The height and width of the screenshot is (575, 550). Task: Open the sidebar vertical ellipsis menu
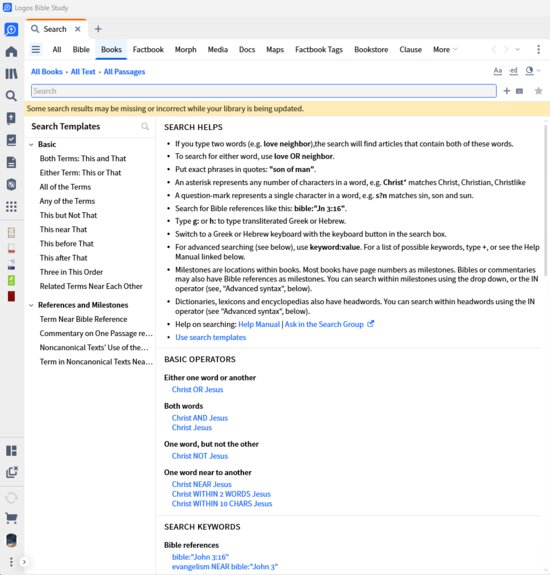pos(11,562)
